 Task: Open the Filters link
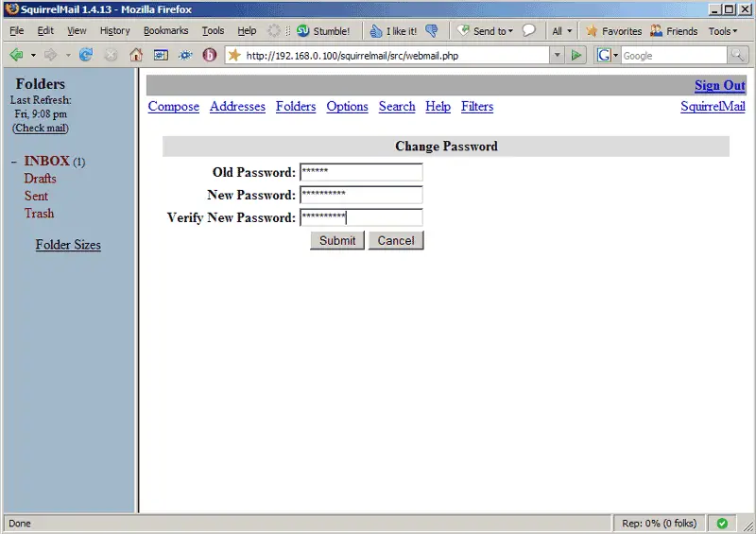tap(477, 106)
